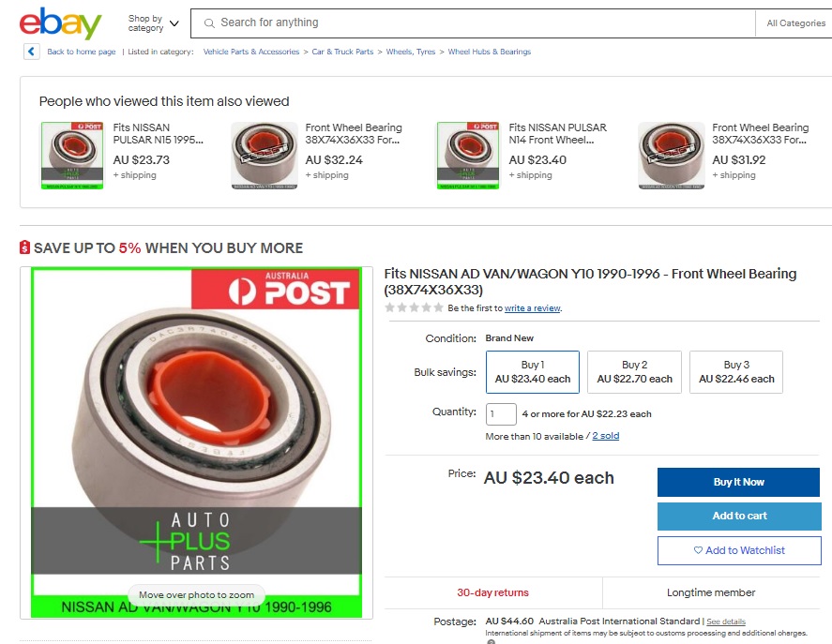Viewport: 832px width, 644px height.
Task: Click the back arrow icon
Action: pos(31,52)
